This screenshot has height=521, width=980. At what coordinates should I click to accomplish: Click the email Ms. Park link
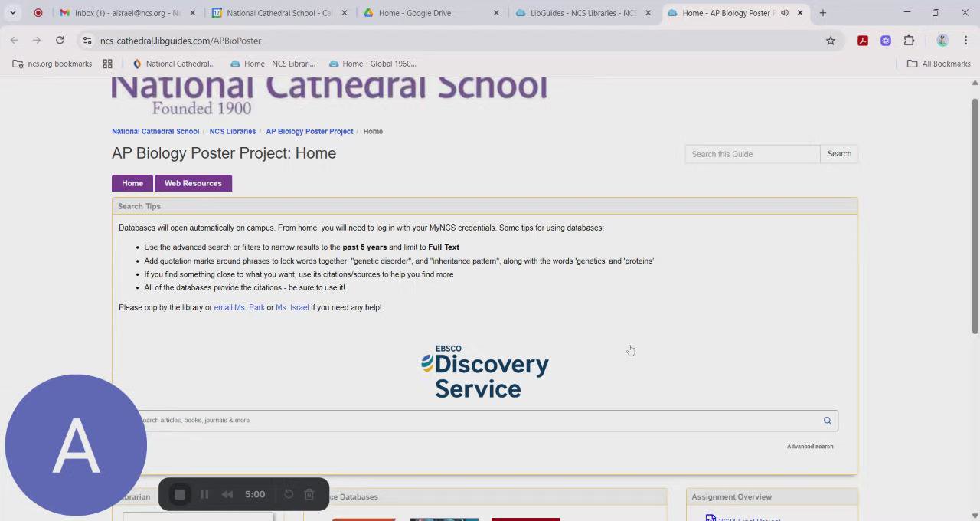pyautogui.click(x=240, y=307)
